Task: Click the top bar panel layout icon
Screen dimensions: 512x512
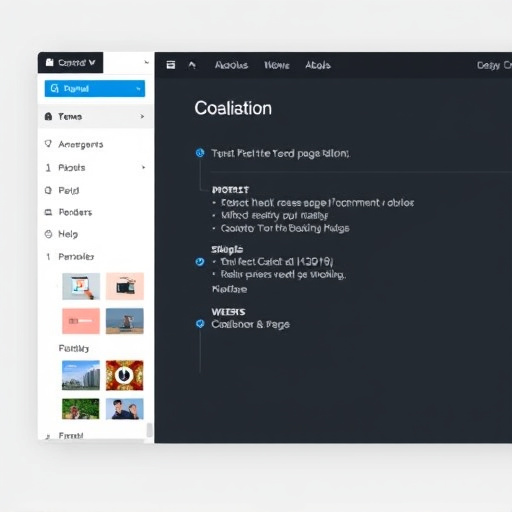Action: (x=171, y=65)
